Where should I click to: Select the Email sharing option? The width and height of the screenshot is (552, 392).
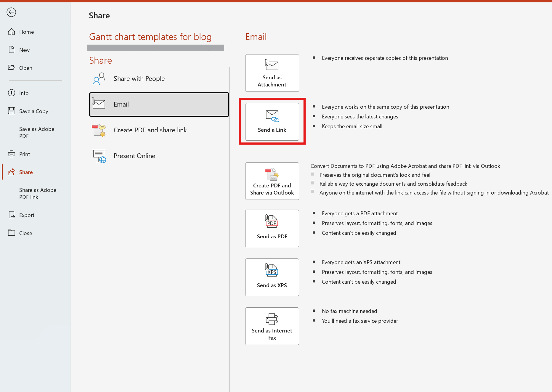click(159, 105)
